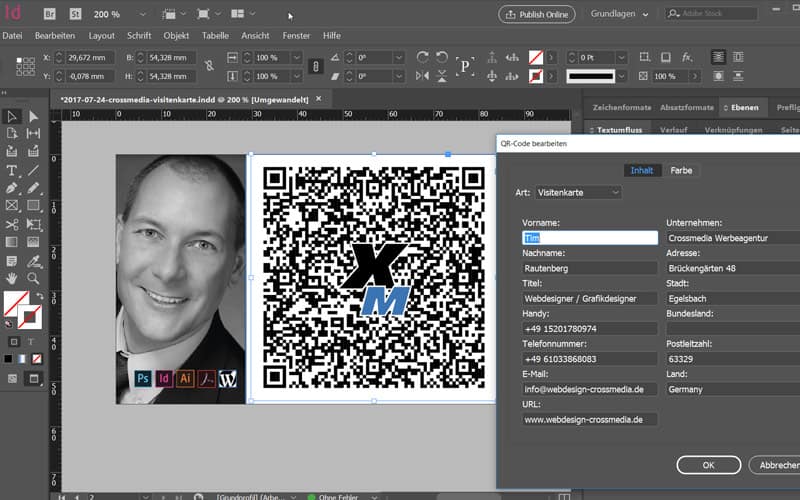Click the stroke color swatch in control bar

[x=536, y=77]
